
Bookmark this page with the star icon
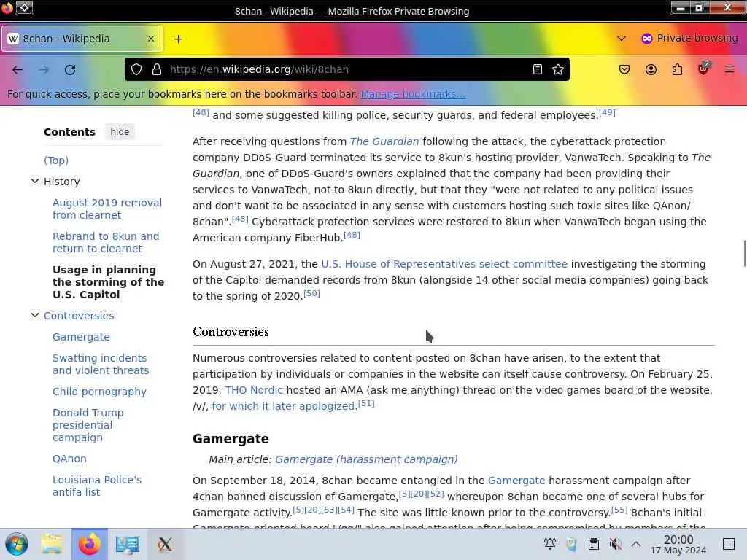pos(558,69)
